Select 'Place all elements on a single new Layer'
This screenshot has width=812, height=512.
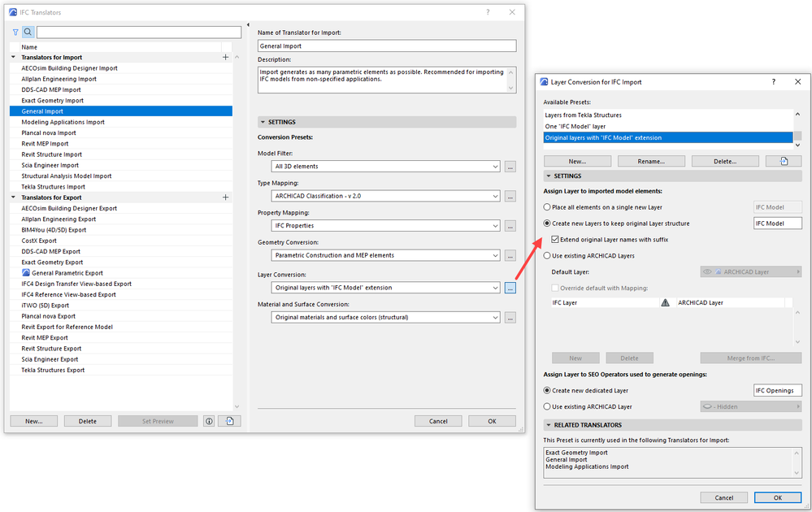(x=547, y=207)
